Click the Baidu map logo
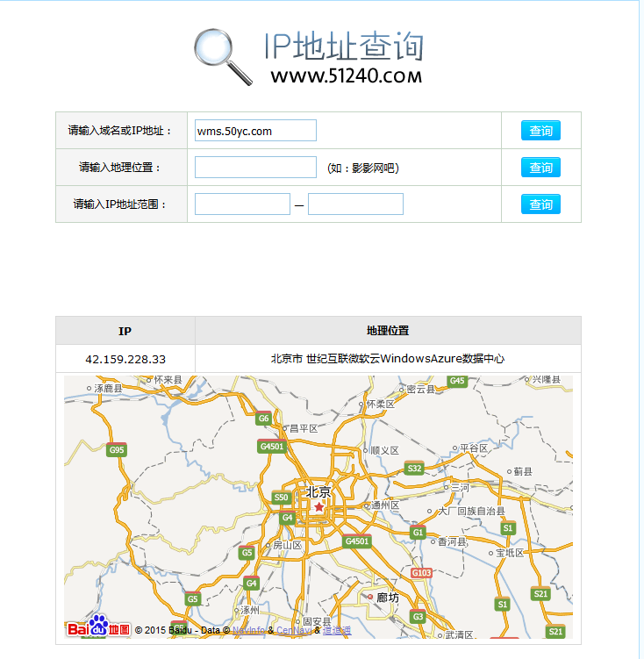644x659 pixels. point(99,627)
